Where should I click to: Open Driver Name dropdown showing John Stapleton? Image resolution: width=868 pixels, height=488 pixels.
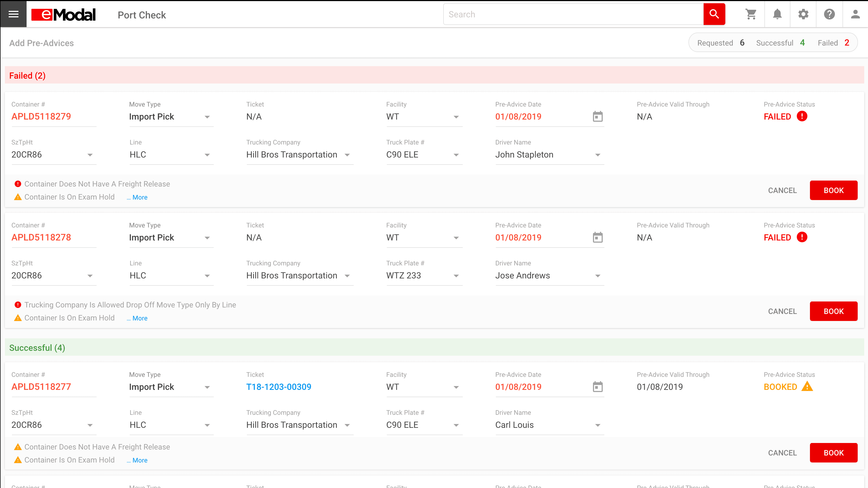597,155
